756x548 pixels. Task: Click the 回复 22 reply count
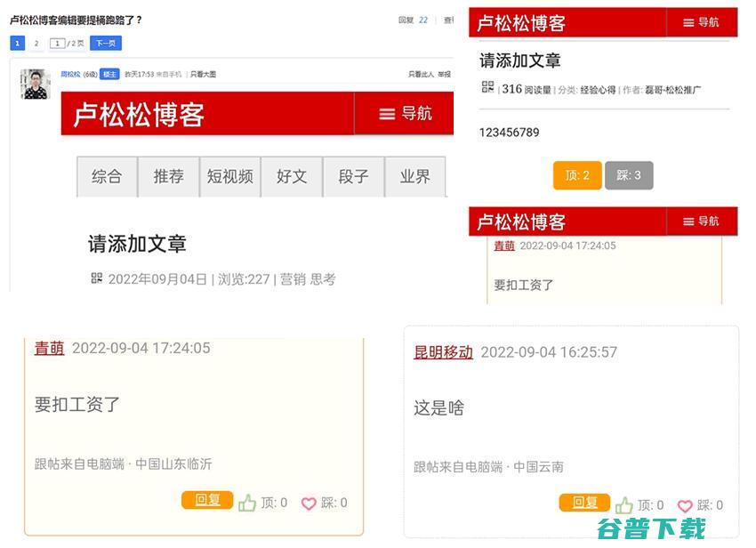(414, 20)
